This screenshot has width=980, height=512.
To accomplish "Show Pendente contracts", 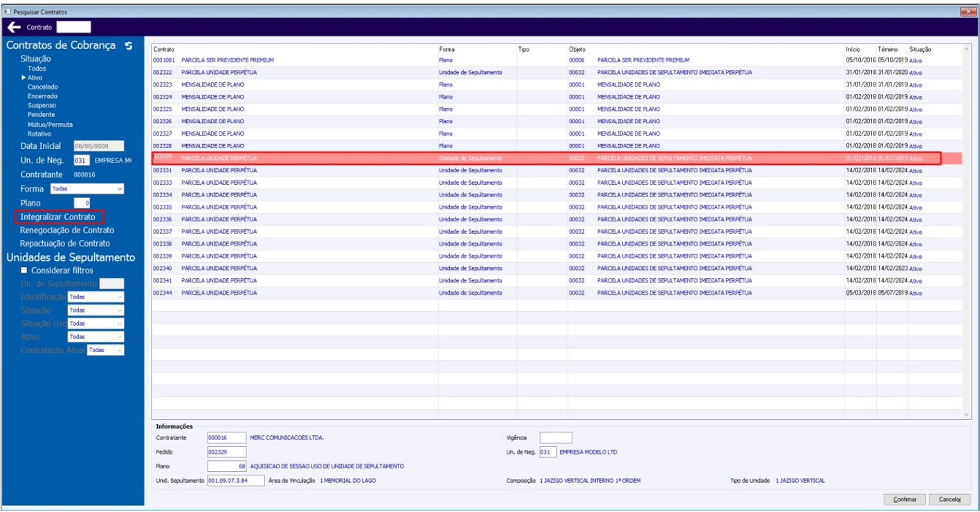I will coord(41,114).
